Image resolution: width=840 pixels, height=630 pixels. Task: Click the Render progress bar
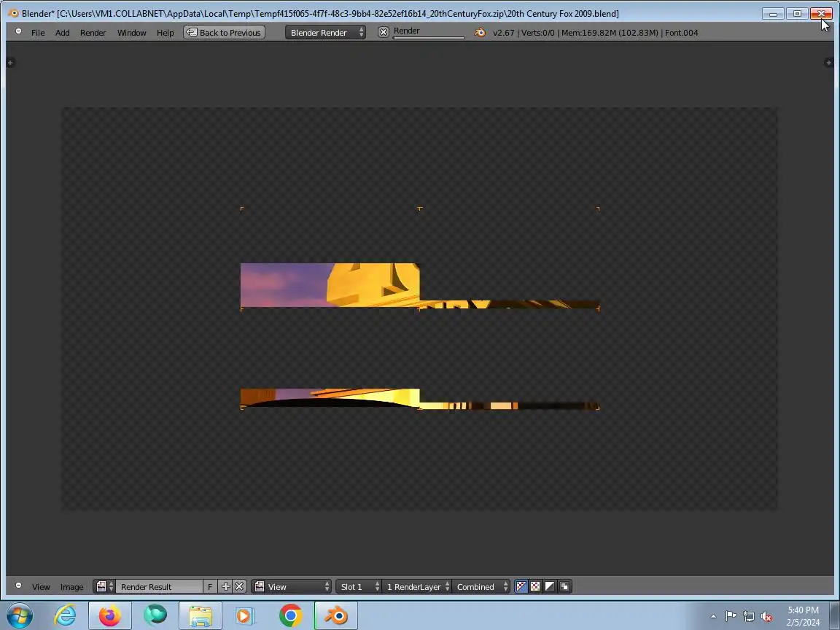(429, 32)
